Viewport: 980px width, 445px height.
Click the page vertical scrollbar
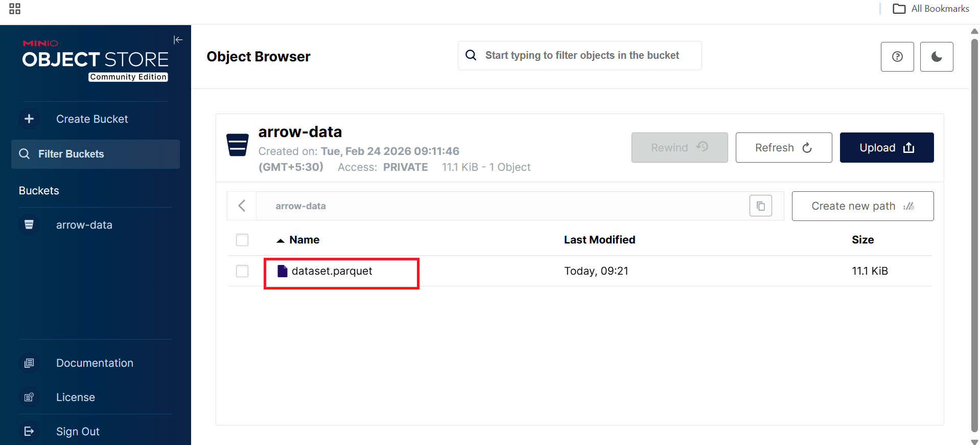point(974,235)
